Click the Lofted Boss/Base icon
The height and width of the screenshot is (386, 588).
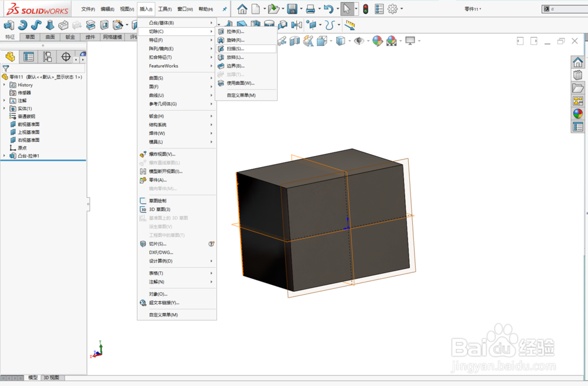pyautogui.click(x=49, y=25)
